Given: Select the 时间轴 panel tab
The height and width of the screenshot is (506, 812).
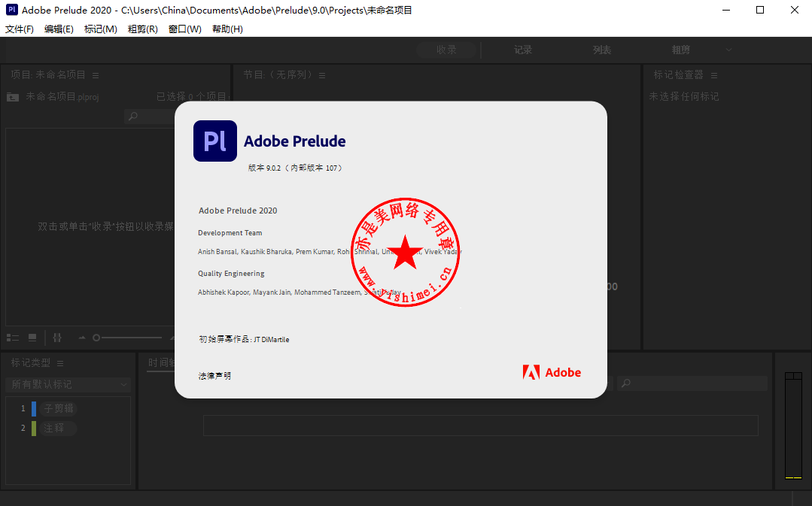Looking at the screenshot, I should (x=161, y=362).
